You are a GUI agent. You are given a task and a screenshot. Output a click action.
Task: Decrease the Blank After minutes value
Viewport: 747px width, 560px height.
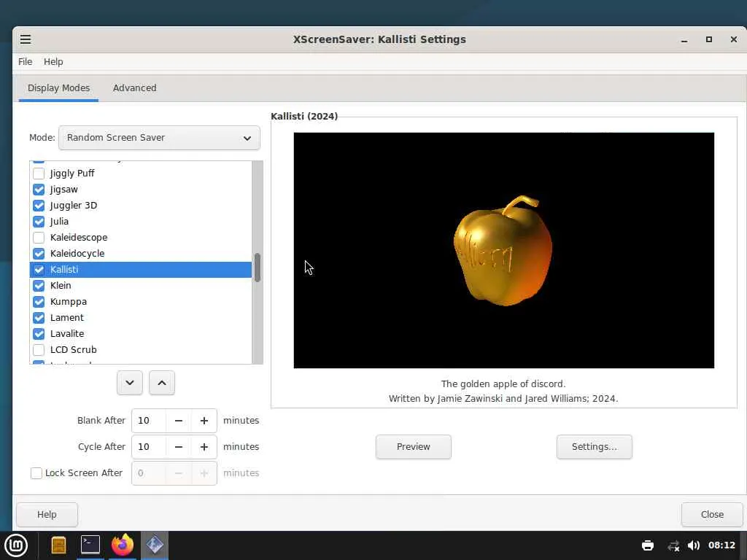pos(179,421)
